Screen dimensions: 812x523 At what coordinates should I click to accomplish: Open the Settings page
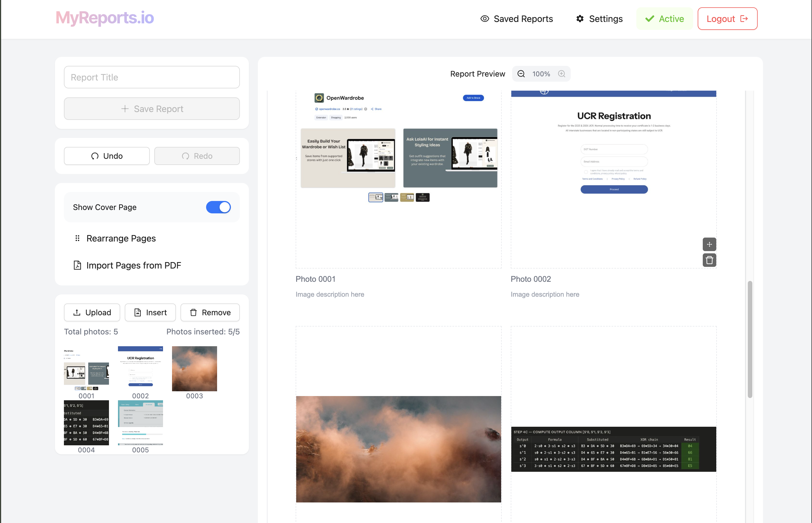point(599,19)
